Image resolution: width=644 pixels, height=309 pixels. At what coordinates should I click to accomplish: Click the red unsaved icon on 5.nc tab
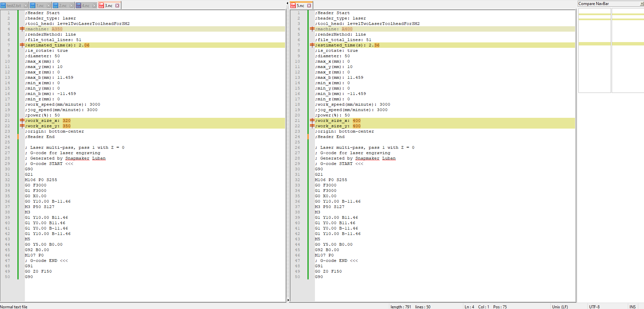[x=293, y=6]
